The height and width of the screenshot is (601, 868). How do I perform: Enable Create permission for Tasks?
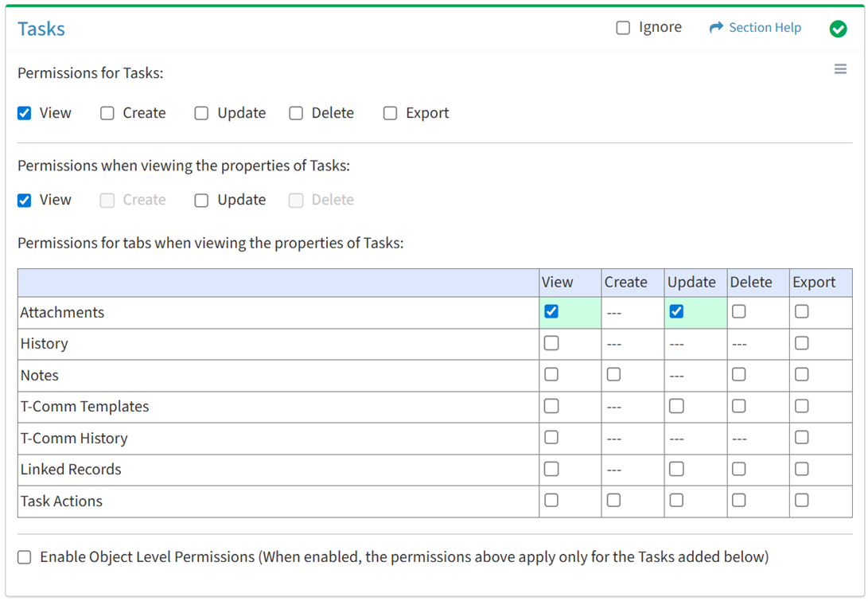[x=107, y=113]
